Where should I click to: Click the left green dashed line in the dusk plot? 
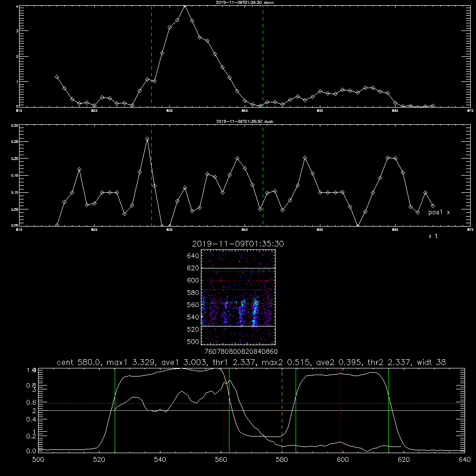[151, 176]
